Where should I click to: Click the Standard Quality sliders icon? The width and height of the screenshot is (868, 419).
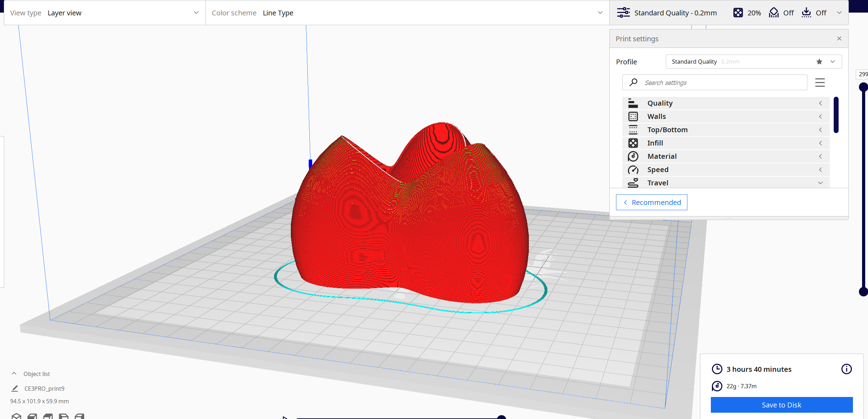coord(623,13)
